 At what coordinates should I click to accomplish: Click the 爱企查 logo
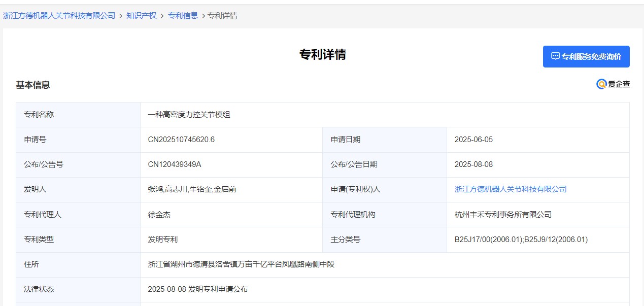tap(613, 84)
